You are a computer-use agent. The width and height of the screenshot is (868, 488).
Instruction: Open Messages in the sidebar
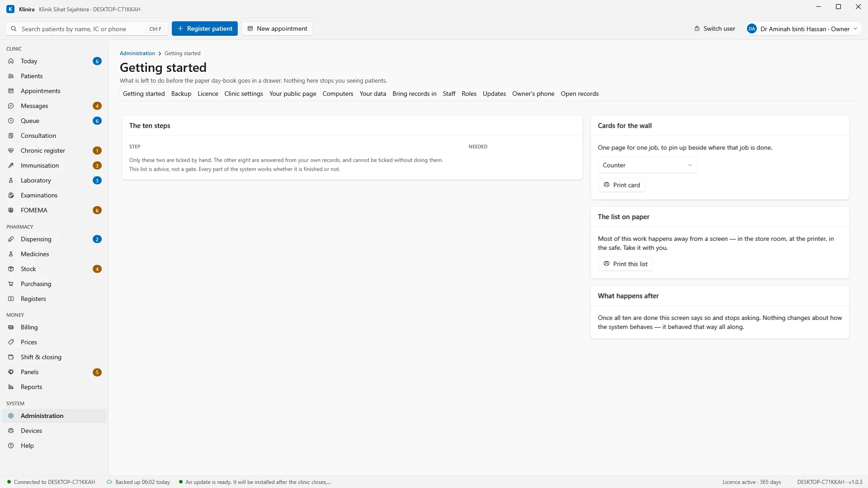tap(54, 106)
